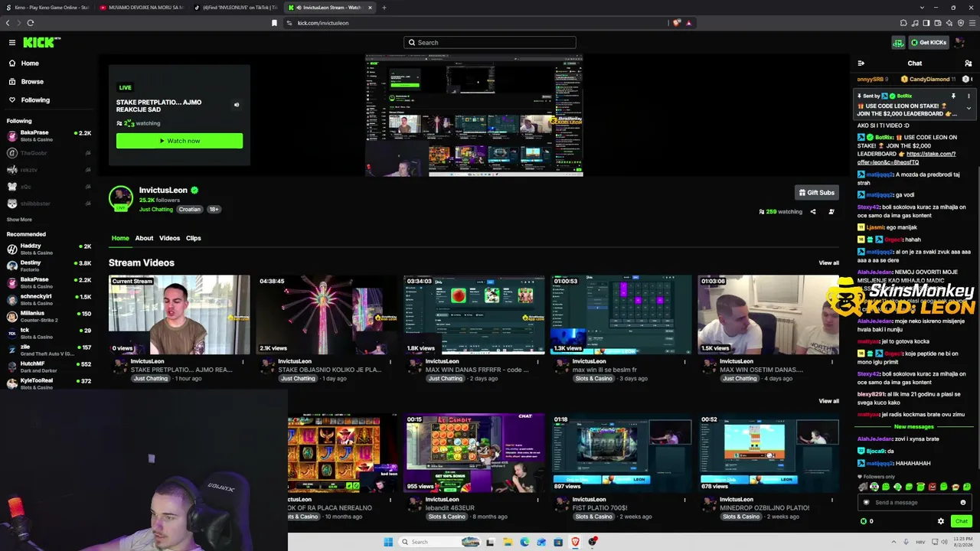Open Brave browser from the taskbar
Viewport: 980px width, 551px height.
tap(576, 542)
